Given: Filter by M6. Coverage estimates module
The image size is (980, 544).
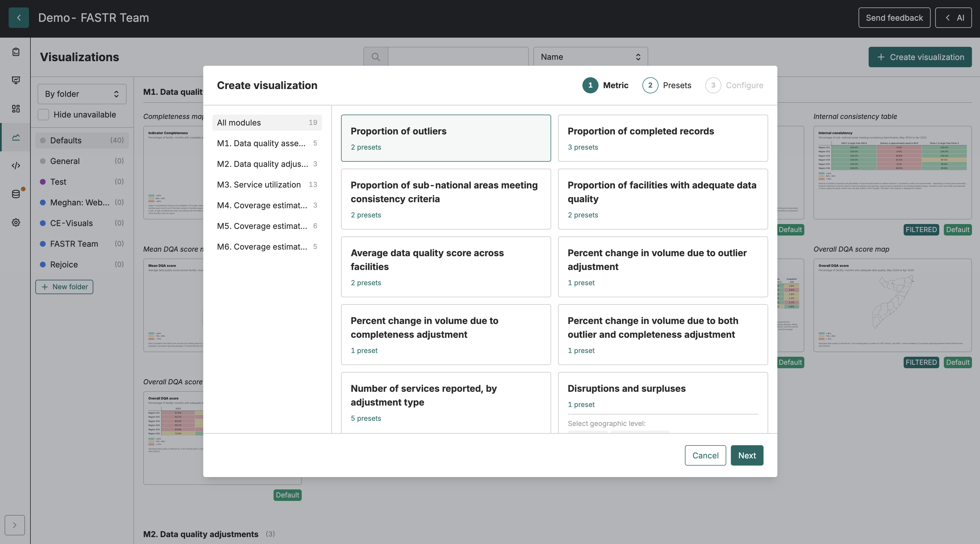Looking at the screenshot, I should (x=267, y=247).
